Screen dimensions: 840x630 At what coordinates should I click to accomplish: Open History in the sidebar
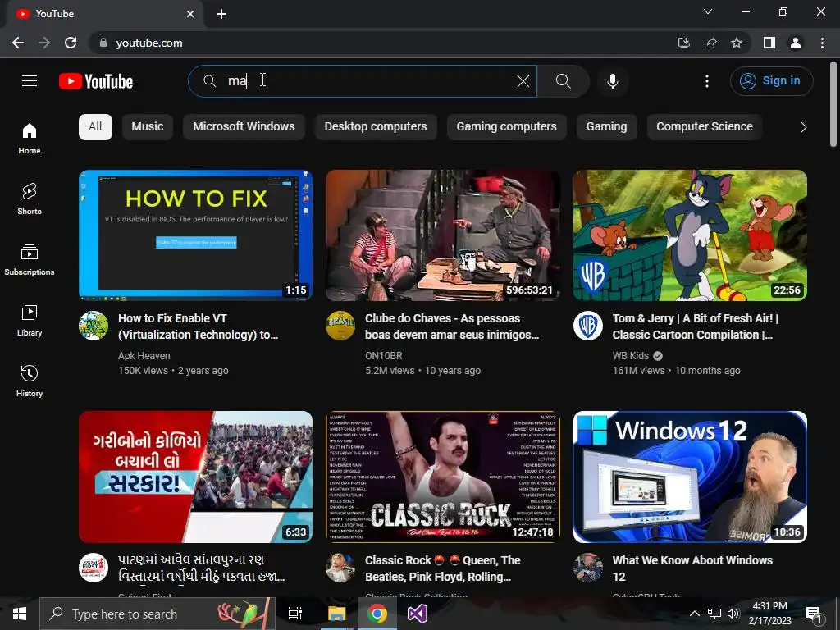(x=30, y=381)
